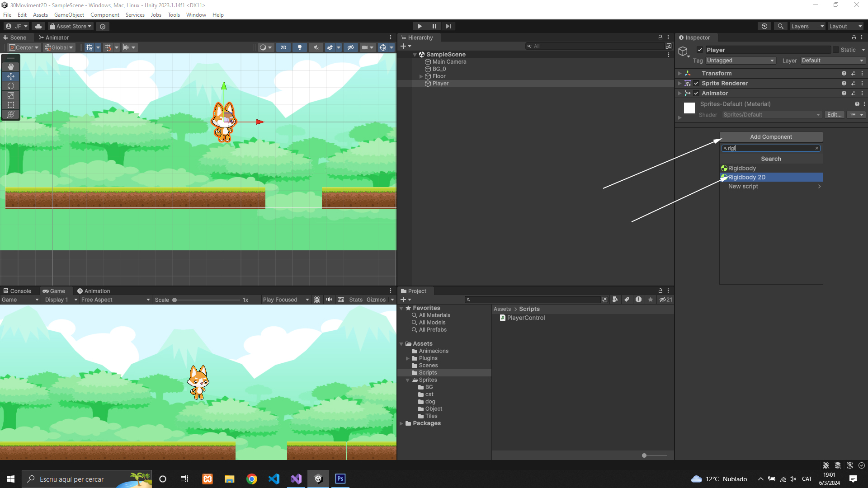Toggle the Static checkbox for Player
Image resolution: width=868 pixels, height=488 pixels.
[x=836, y=50]
